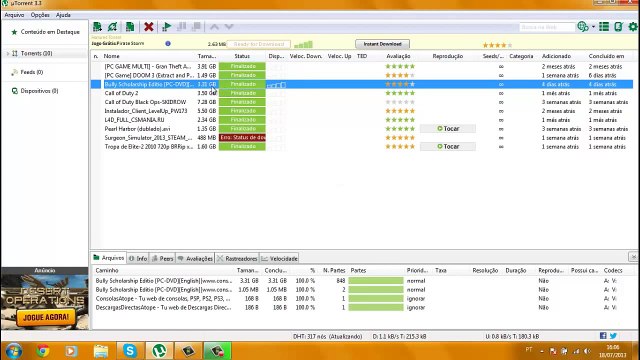
Task: Click the Add Torrent toolbar icon
Action: (97, 27)
